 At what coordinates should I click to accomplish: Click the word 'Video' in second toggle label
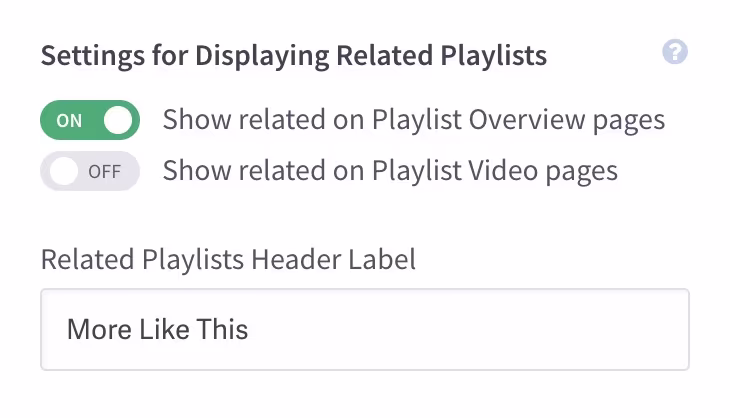pos(503,170)
